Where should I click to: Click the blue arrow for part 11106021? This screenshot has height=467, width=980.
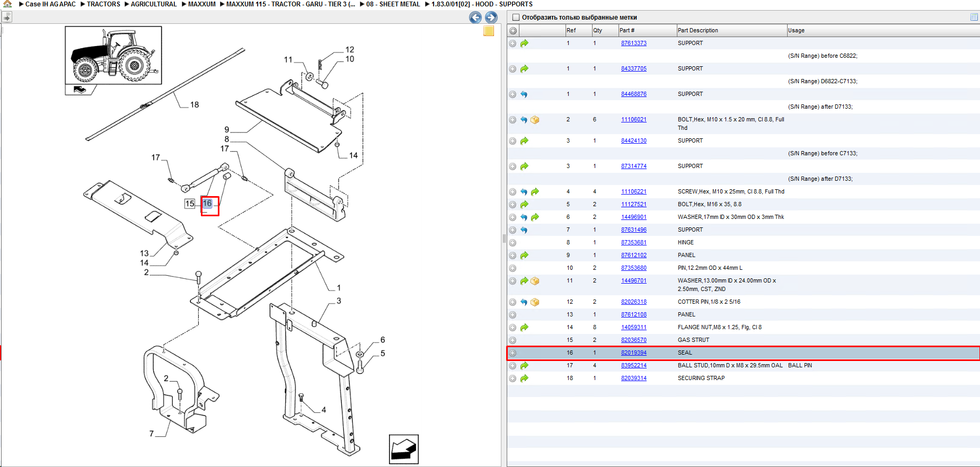524,120
